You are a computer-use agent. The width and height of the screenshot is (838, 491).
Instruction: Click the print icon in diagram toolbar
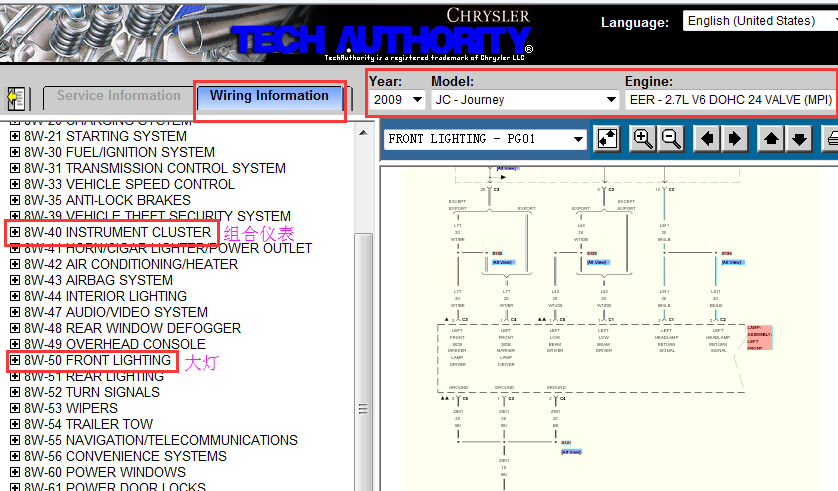click(831, 139)
